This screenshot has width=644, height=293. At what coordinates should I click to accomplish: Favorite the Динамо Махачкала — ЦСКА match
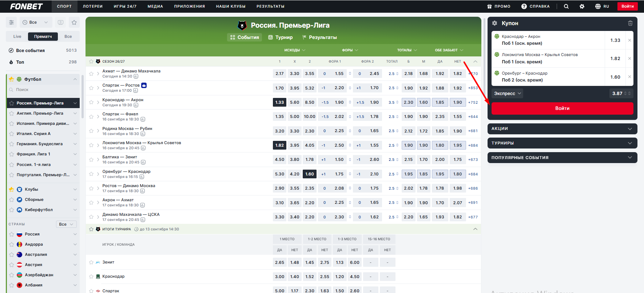click(x=91, y=217)
